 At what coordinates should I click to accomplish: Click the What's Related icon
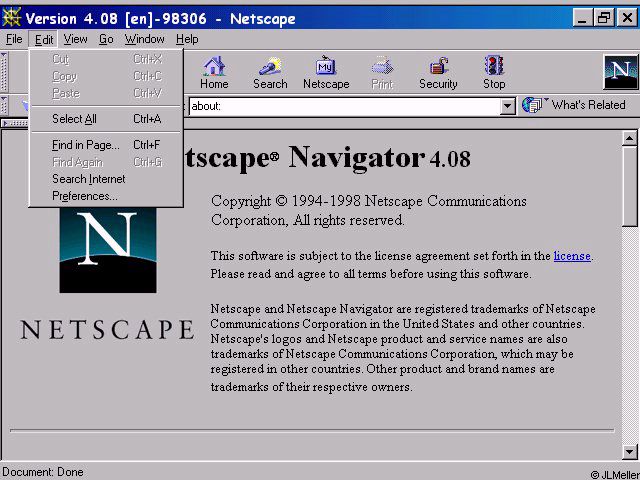tap(532, 105)
